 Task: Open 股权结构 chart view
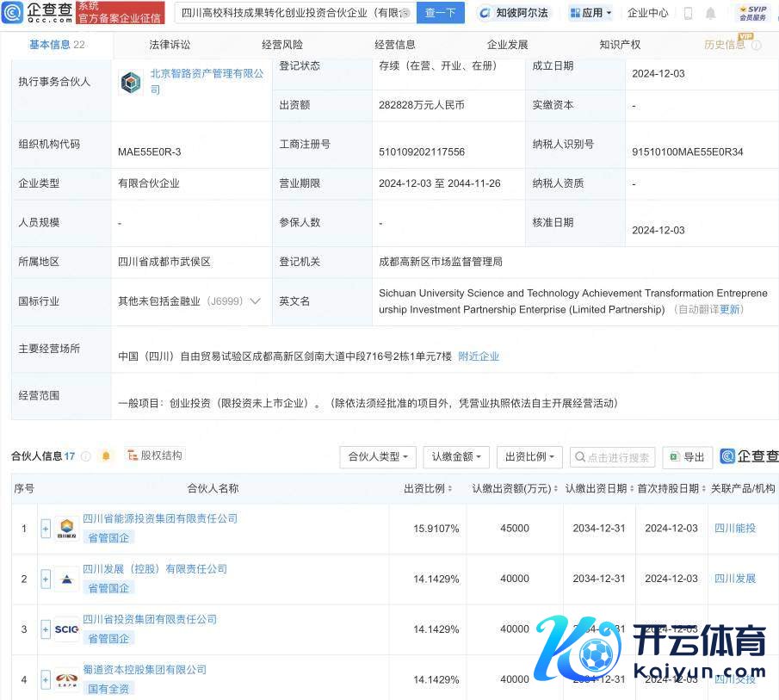pos(155,455)
